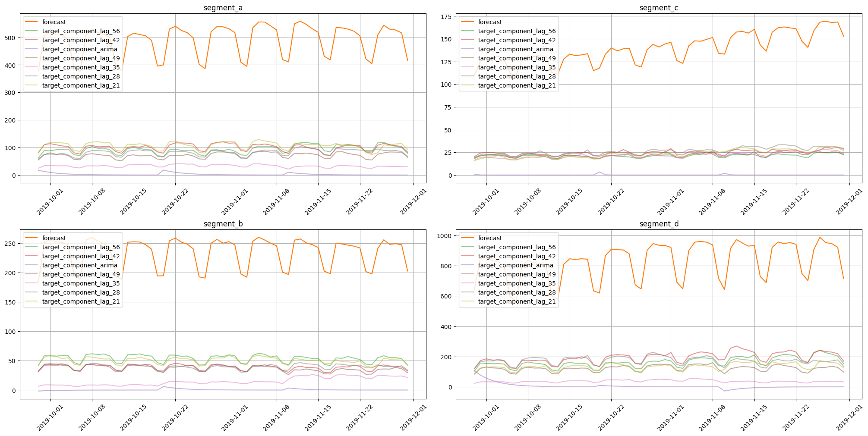Pick 'target_component_arima' in the segment_c legend
868x436 pixels.
pos(516,49)
